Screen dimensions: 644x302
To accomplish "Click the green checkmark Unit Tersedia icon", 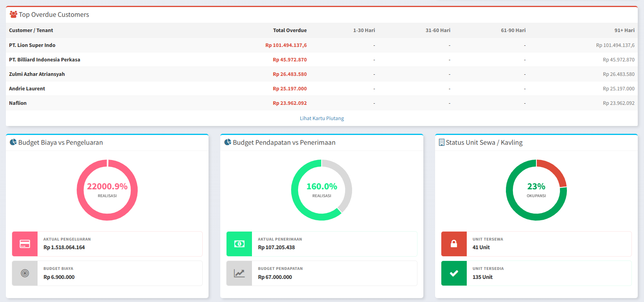I will [454, 273].
